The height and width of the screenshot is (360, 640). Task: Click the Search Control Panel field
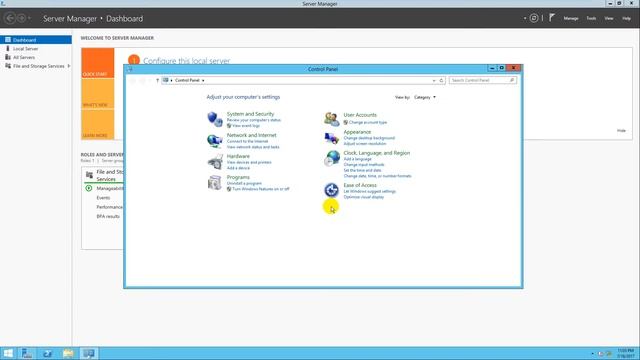pos(483,80)
